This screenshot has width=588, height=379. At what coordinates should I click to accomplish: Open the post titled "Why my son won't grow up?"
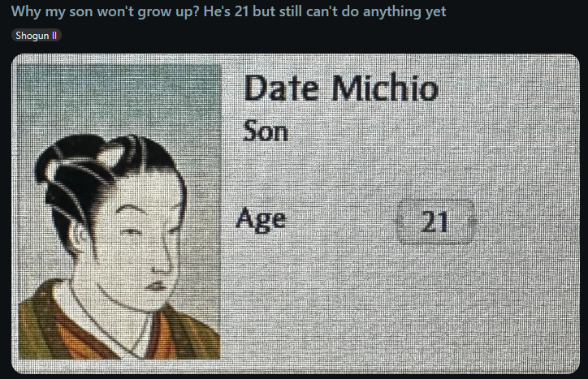coord(228,11)
